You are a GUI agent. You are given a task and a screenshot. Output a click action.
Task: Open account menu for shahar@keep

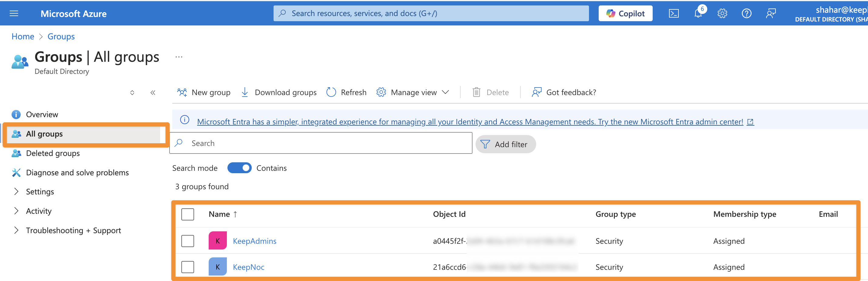(x=831, y=14)
